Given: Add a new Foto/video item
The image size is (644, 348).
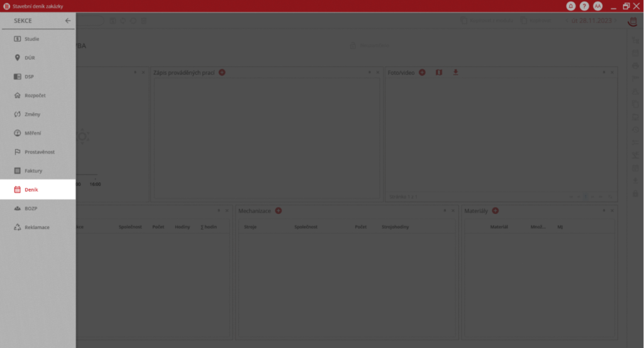Looking at the screenshot, I should coord(422,72).
